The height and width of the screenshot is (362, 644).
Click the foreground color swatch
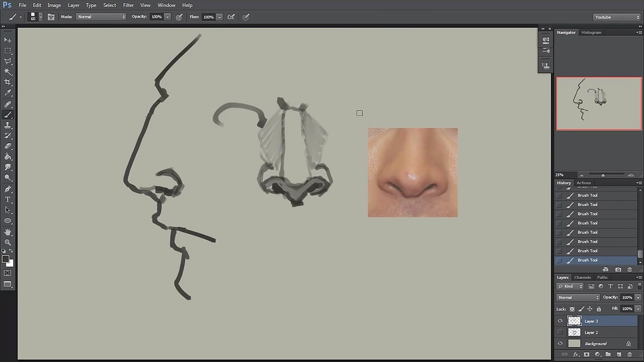(6, 259)
